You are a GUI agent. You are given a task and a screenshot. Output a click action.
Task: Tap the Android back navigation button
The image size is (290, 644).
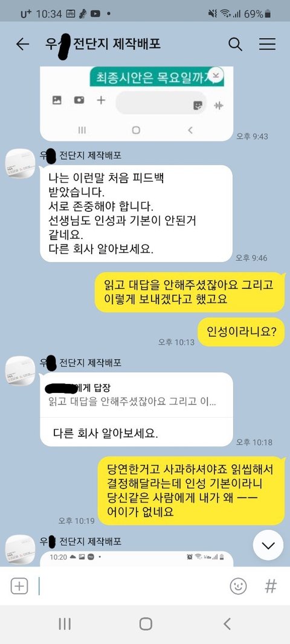(227, 624)
